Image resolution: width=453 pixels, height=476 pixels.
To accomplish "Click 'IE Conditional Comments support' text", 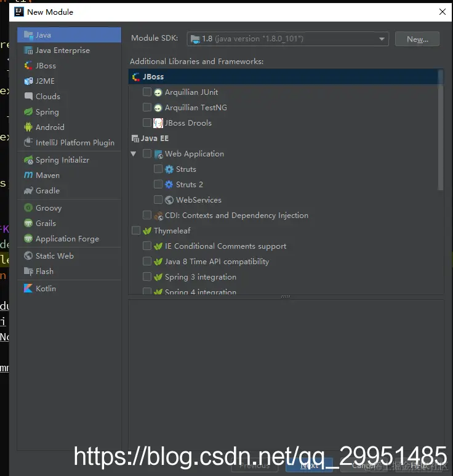I will point(225,246).
